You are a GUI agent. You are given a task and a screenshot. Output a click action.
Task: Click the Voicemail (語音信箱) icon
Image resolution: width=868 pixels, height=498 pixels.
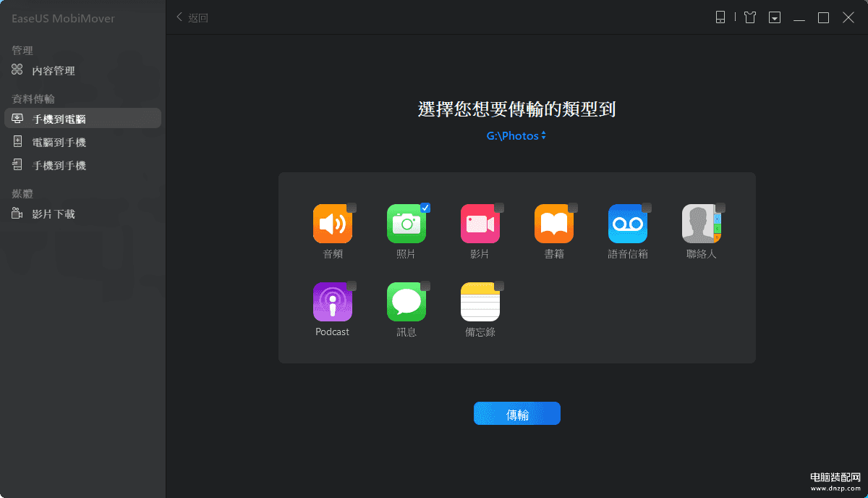coord(628,224)
